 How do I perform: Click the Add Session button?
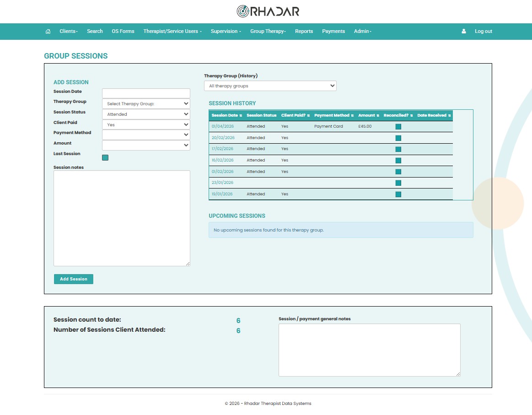point(74,279)
